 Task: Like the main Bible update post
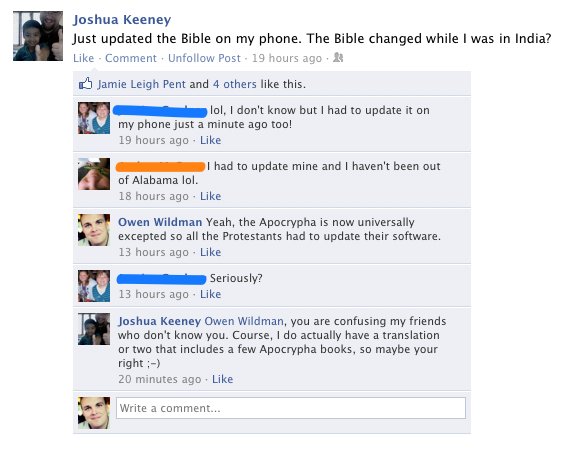(83, 58)
